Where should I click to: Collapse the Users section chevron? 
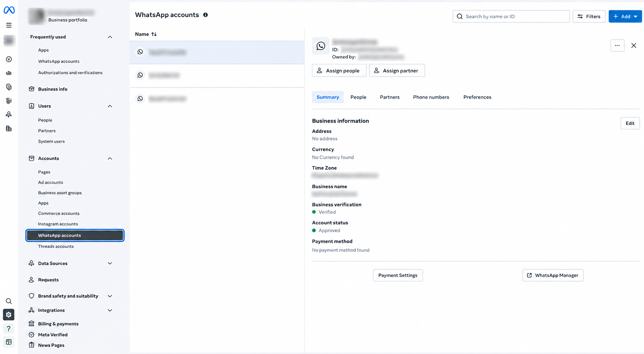[x=110, y=106]
